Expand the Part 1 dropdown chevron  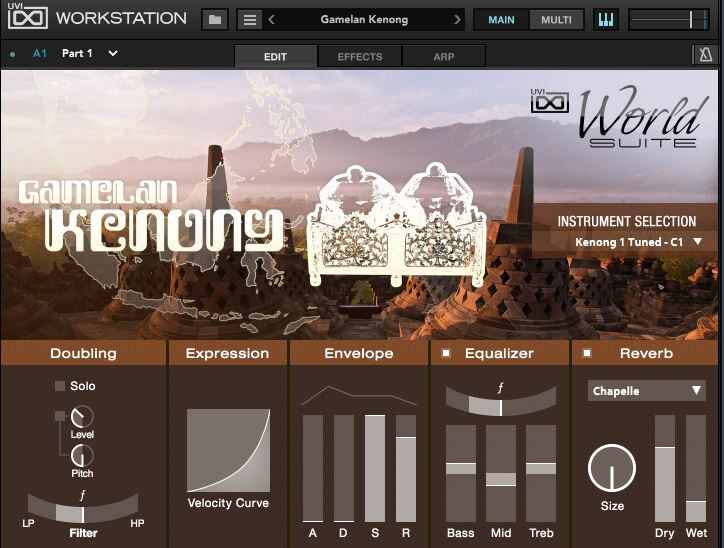point(113,54)
